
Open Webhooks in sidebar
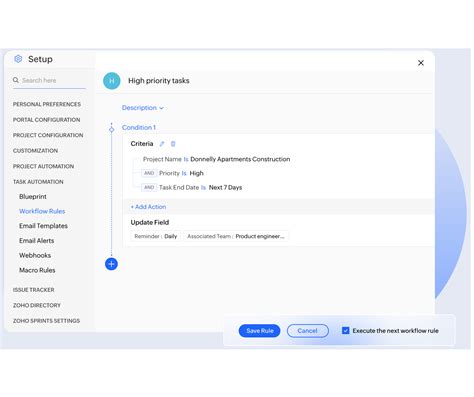pos(35,255)
